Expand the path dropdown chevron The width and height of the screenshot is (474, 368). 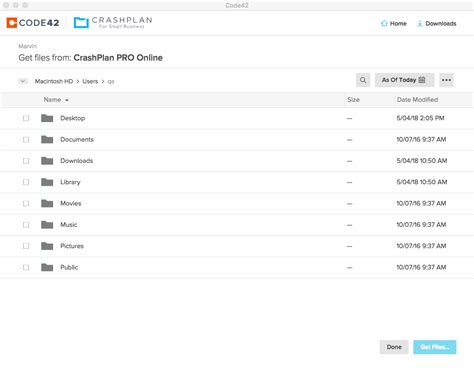click(x=23, y=81)
